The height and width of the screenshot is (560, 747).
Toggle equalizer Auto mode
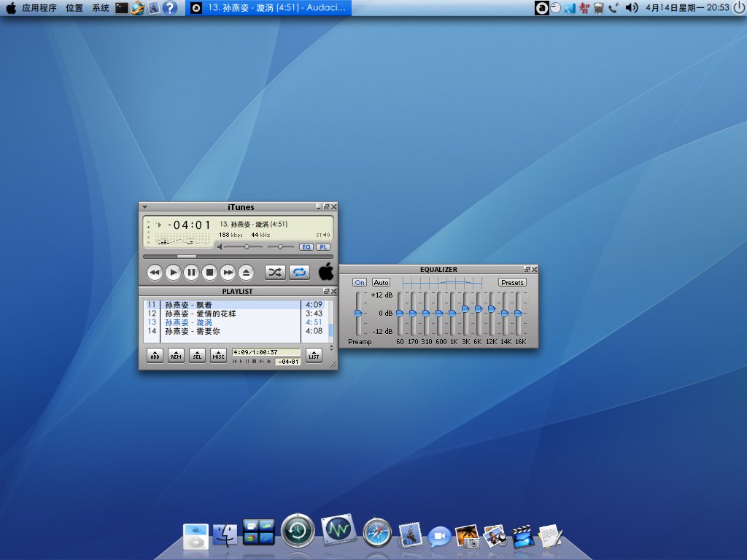pos(381,282)
